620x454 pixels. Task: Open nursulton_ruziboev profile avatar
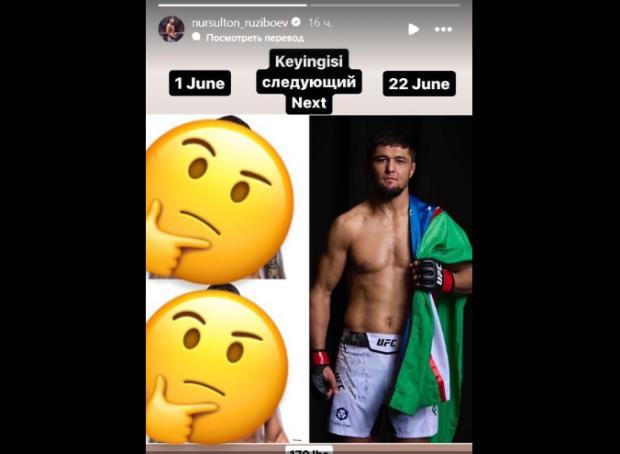click(x=171, y=29)
